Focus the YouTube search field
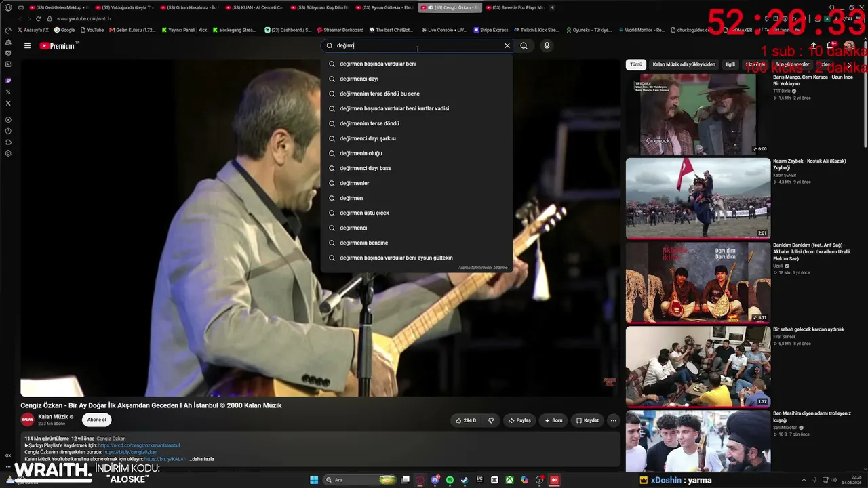 418,46
